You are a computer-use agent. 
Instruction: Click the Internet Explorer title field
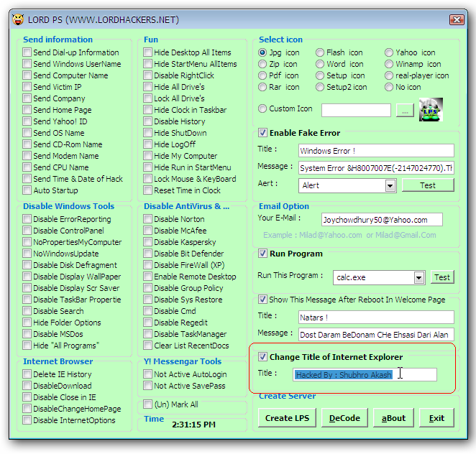[x=365, y=374]
